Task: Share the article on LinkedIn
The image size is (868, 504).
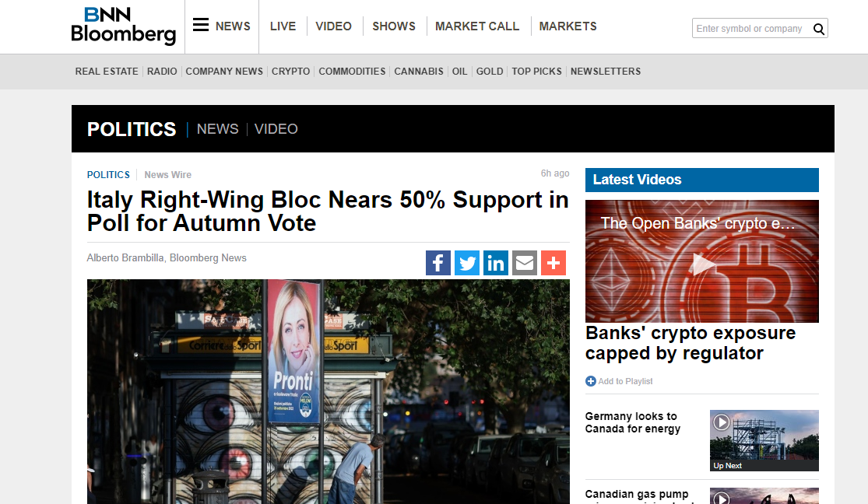Action: pos(495,263)
